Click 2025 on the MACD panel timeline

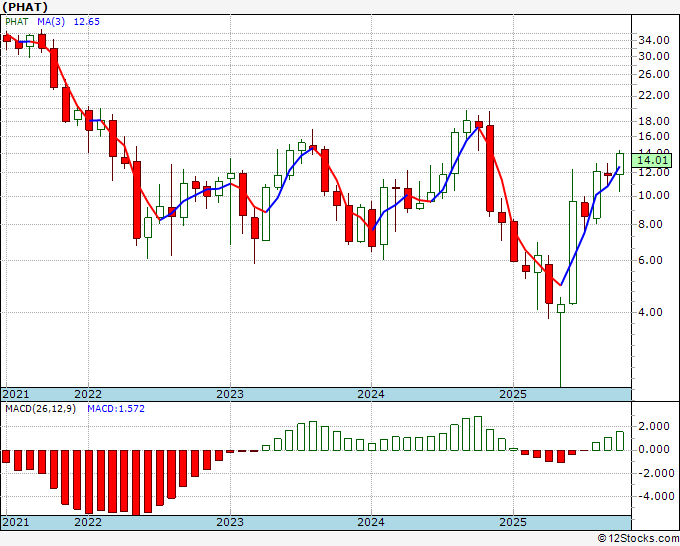tap(513, 522)
